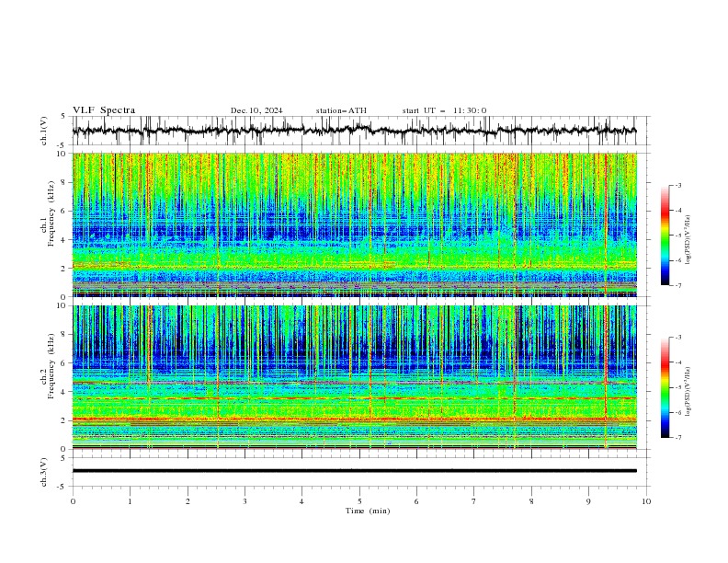The width and height of the screenshot is (728, 563).
Task: Click the color bar beside ch.2 spectrogram
Action: [665, 387]
